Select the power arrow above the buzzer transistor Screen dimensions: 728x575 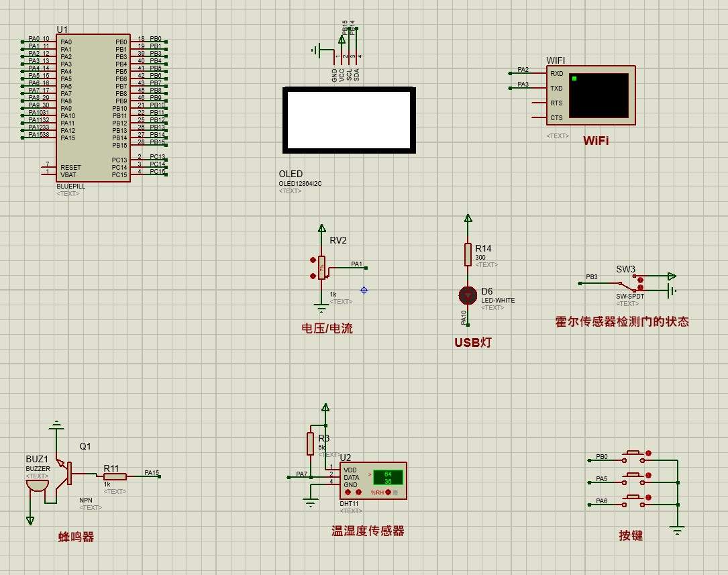click(56, 425)
